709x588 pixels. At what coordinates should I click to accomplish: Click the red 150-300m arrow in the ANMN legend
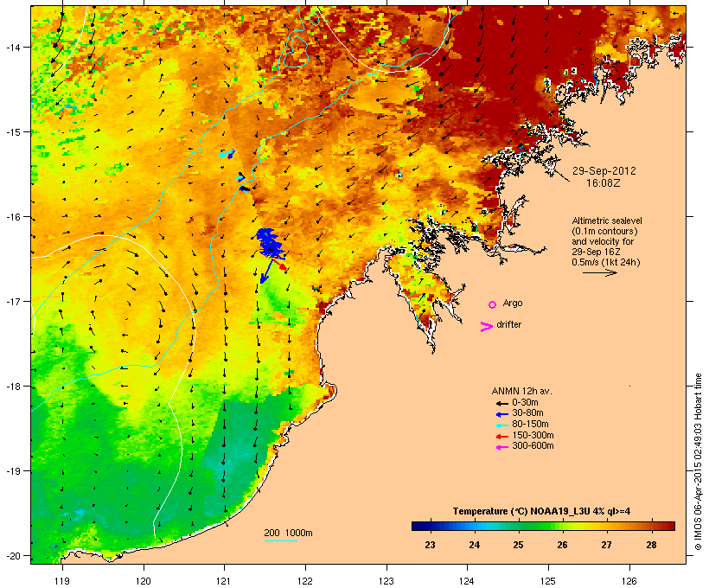pos(502,437)
